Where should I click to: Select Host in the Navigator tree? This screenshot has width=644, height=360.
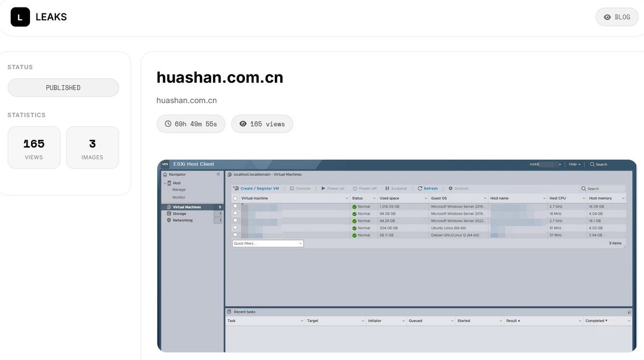click(177, 183)
